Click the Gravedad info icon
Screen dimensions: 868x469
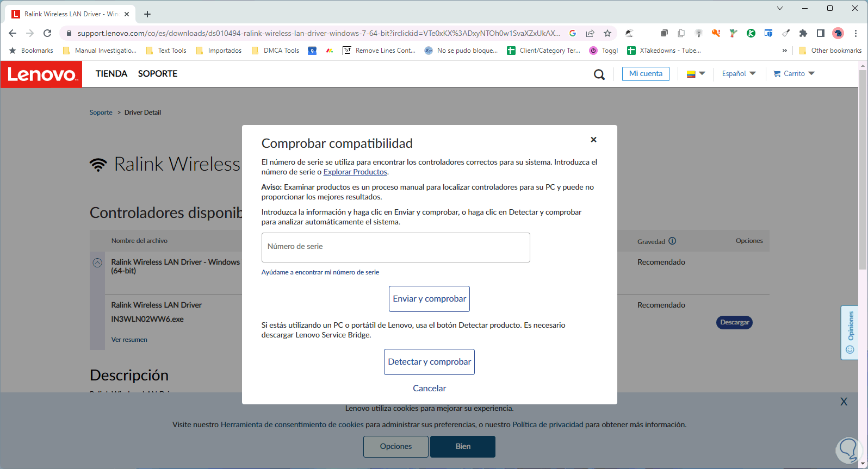click(672, 241)
